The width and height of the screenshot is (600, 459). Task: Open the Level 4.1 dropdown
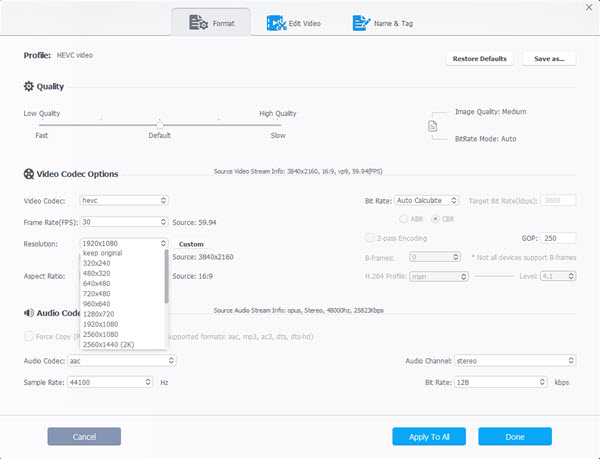[x=558, y=276]
